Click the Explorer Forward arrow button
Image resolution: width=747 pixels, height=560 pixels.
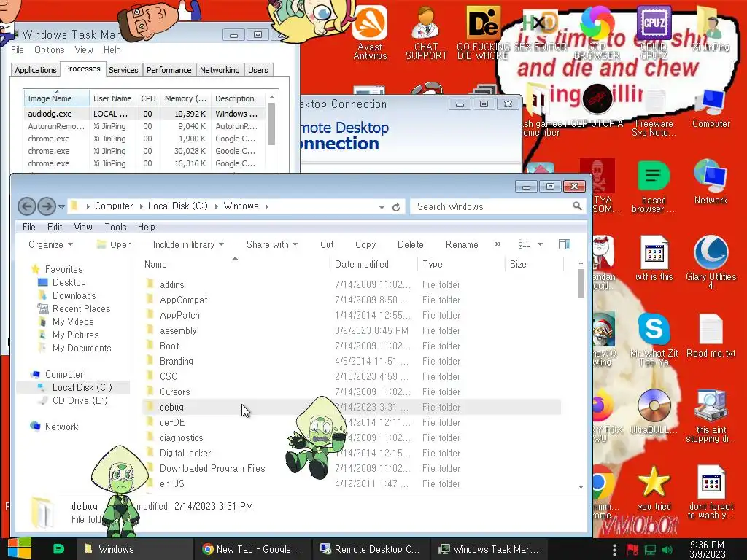point(46,206)
